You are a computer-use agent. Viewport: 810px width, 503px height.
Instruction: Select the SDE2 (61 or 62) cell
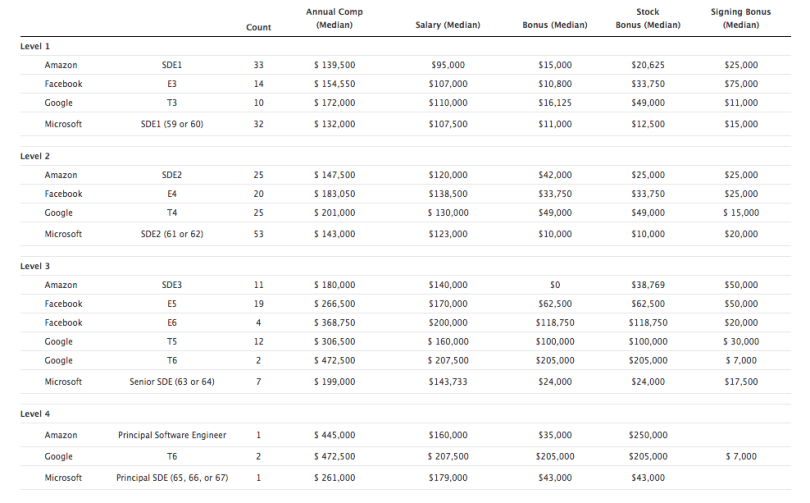172,234
